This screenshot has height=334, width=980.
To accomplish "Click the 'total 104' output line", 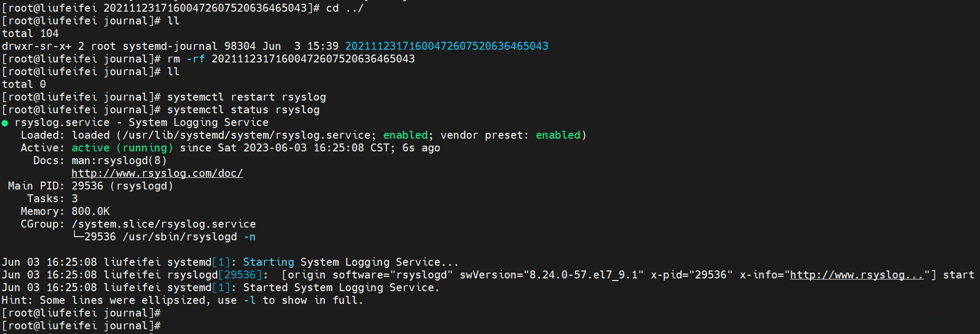I will [x=30, y=34].
